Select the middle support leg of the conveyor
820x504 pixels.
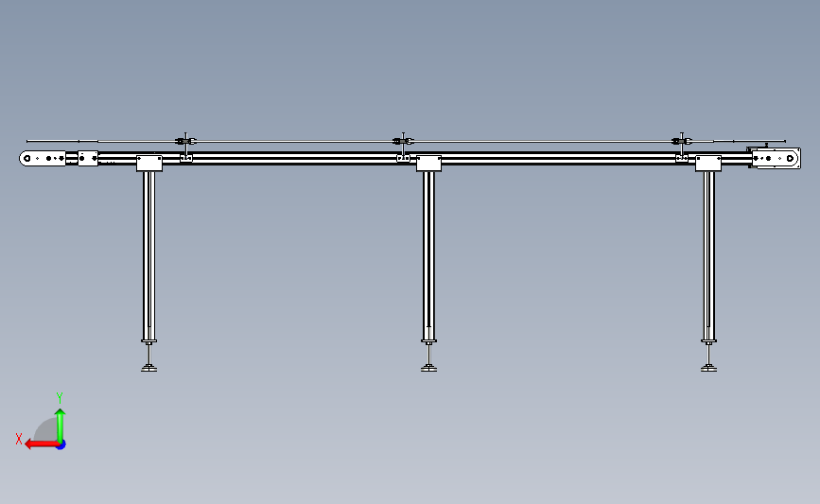coord(428,256)
